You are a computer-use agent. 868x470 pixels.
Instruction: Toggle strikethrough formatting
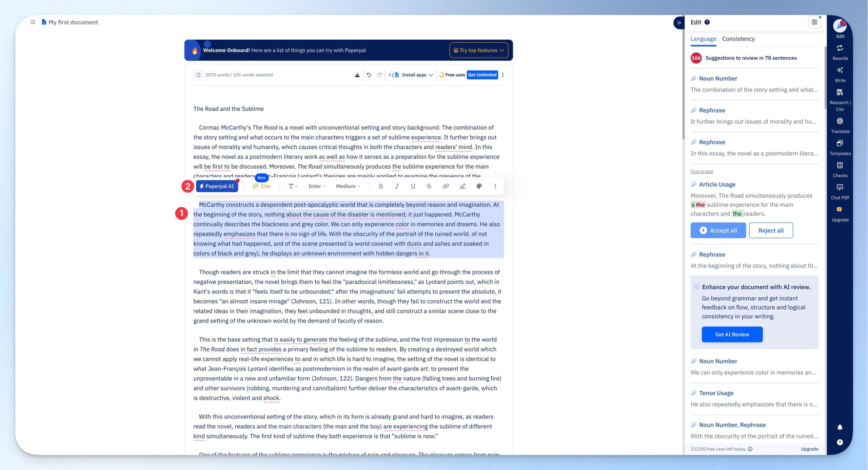click(429, 186)
